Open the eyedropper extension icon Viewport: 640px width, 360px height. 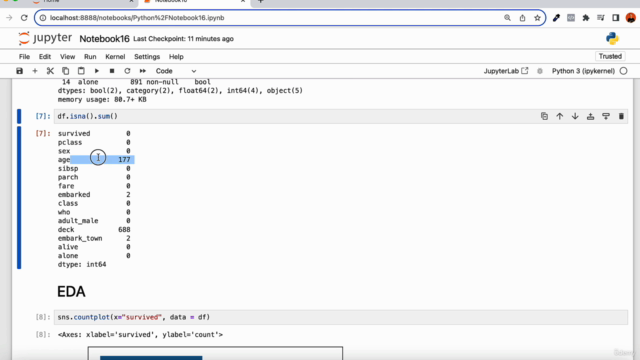tap(556, 18)
